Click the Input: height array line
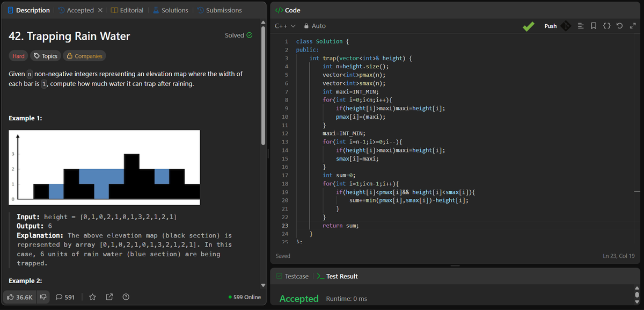Viewport: 644px width, 310px height. pyautogui.click(x=96, y=217)
